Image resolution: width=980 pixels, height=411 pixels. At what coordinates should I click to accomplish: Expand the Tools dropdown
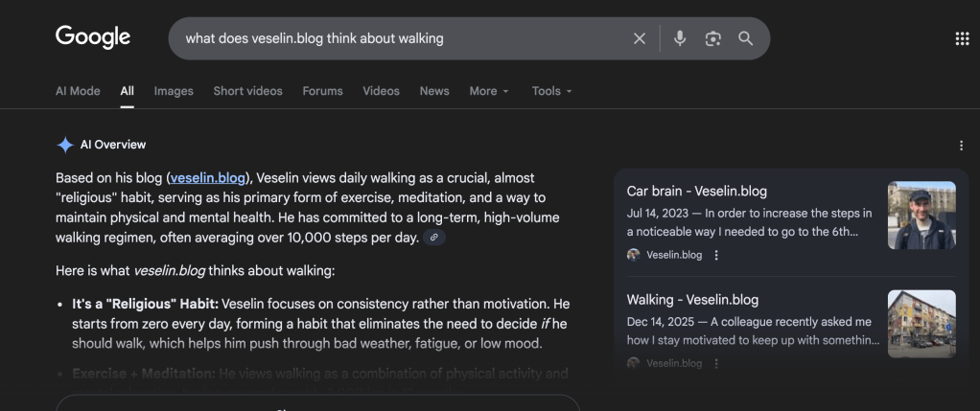(x=551, y=91)
